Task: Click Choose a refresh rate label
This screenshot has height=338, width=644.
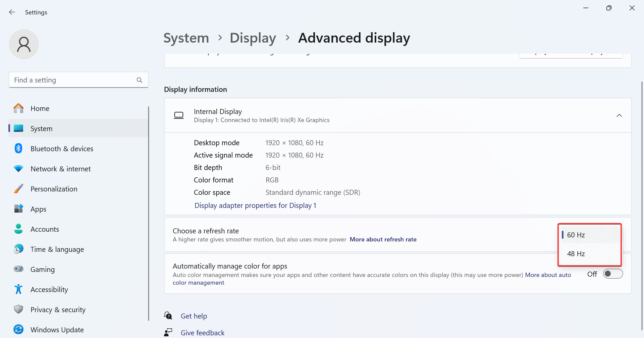Action: point(206,231)
